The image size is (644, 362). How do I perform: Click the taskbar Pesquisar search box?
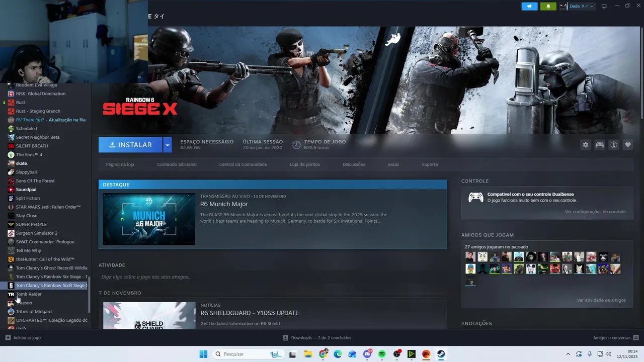pyautogui.click(x=249, y=354)
